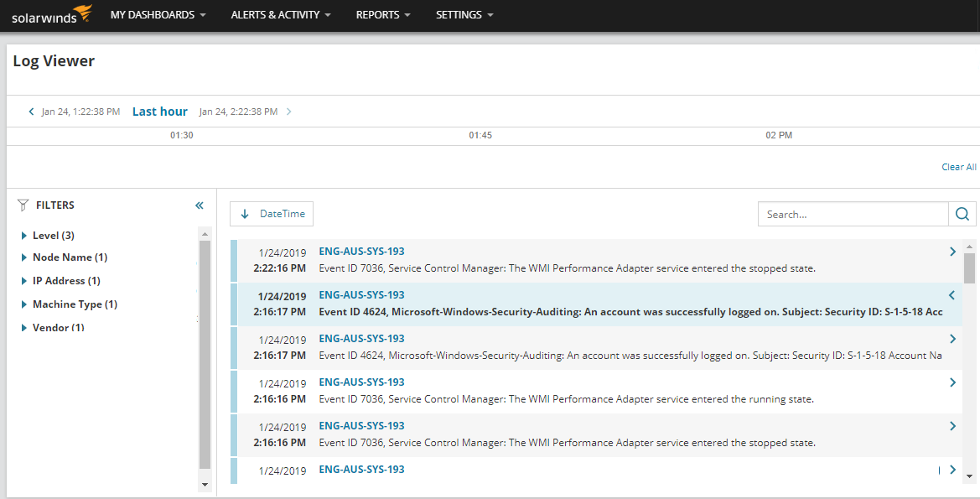Expand the Level filter group

point(24,236)
